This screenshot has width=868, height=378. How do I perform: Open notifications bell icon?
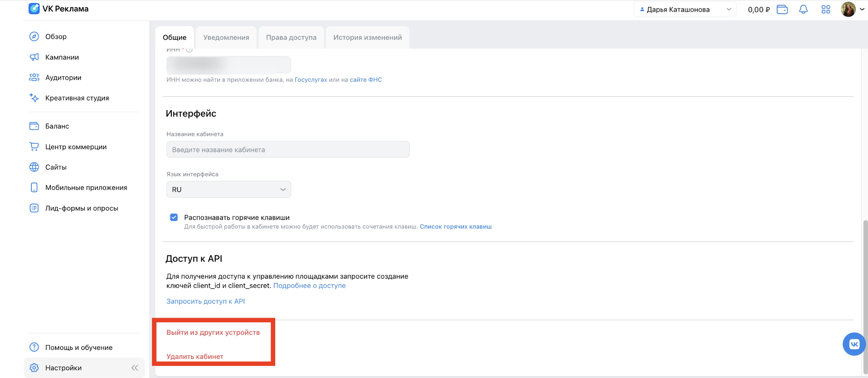tap(803, 9)
